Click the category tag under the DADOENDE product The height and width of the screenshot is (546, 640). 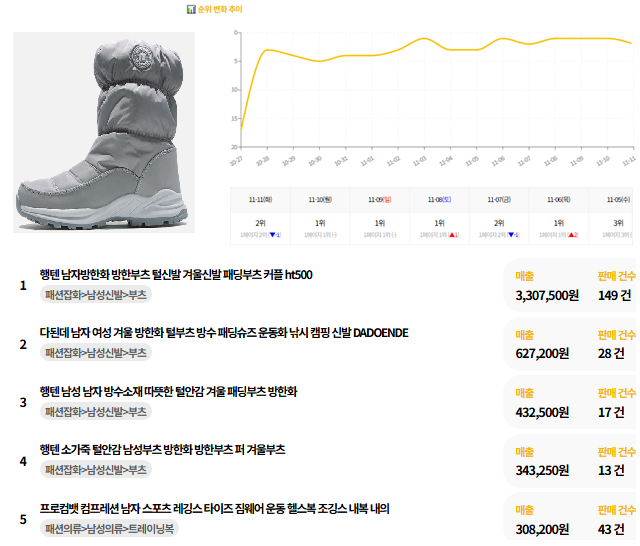(96, 353)
